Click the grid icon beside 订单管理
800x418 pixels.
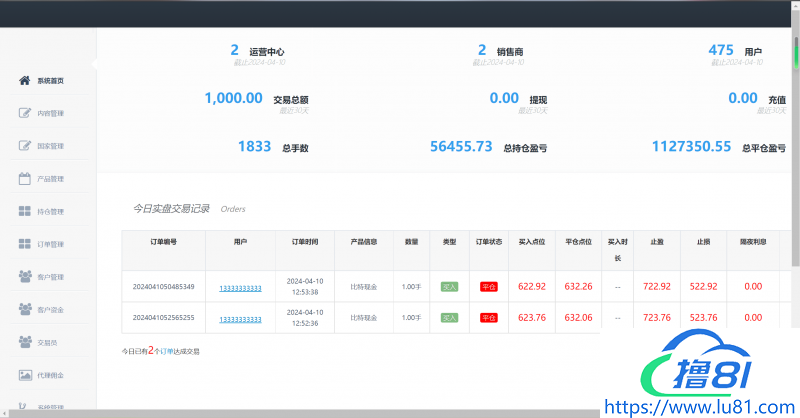25,244
